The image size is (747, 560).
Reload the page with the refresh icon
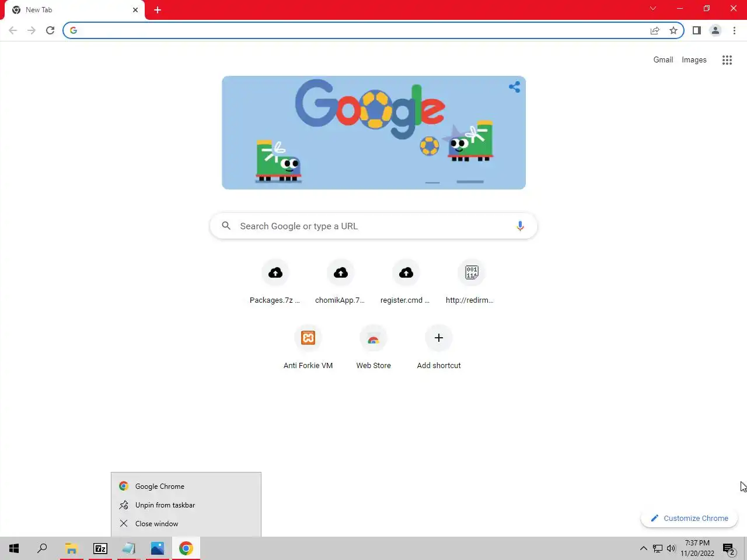tap(50, 30)
